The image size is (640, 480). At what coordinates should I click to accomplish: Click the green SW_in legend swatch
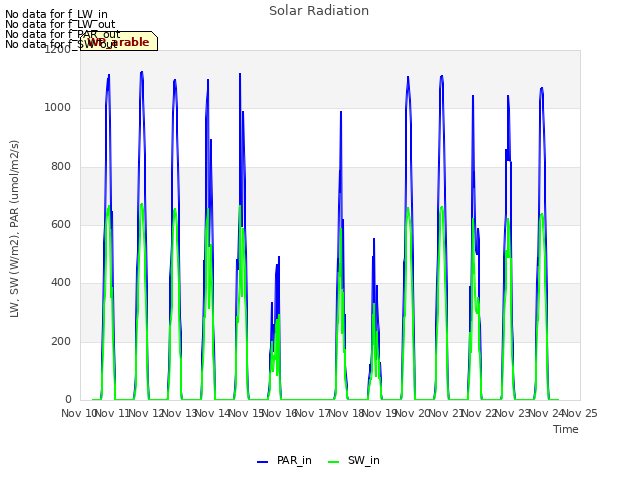[333, 462]
